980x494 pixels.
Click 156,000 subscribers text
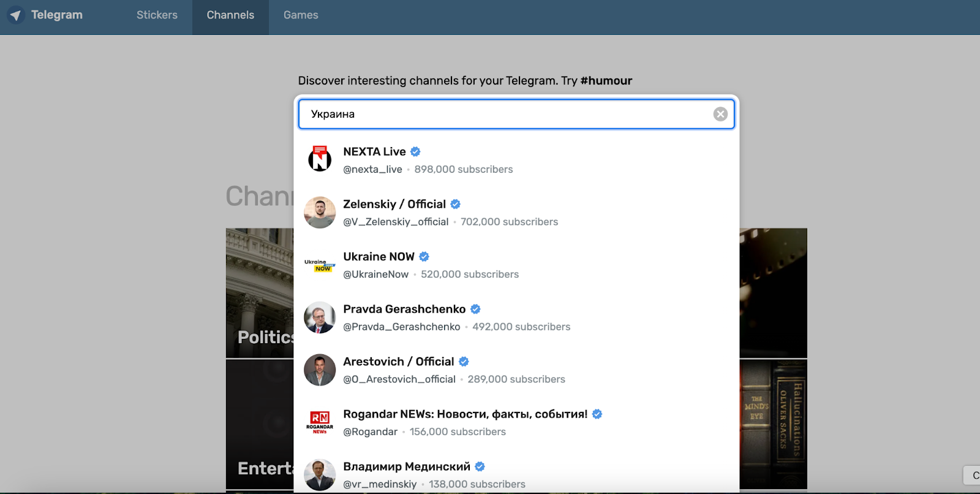[458, 431]
